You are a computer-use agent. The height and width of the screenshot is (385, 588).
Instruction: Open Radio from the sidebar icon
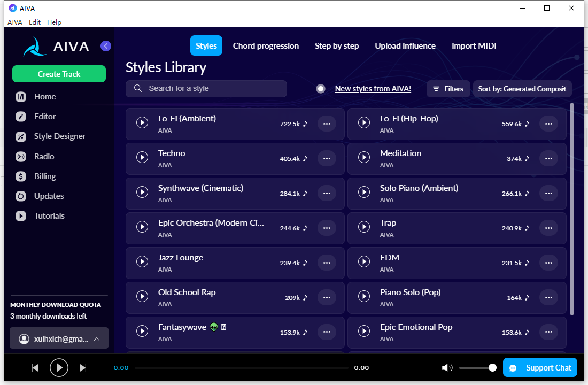point(21,157)
